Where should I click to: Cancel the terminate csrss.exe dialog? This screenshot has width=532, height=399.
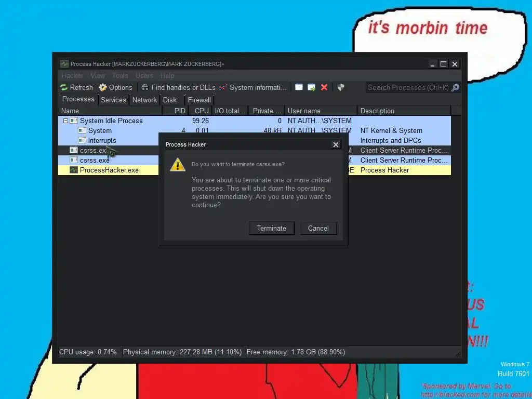click(x=318, y=228)
